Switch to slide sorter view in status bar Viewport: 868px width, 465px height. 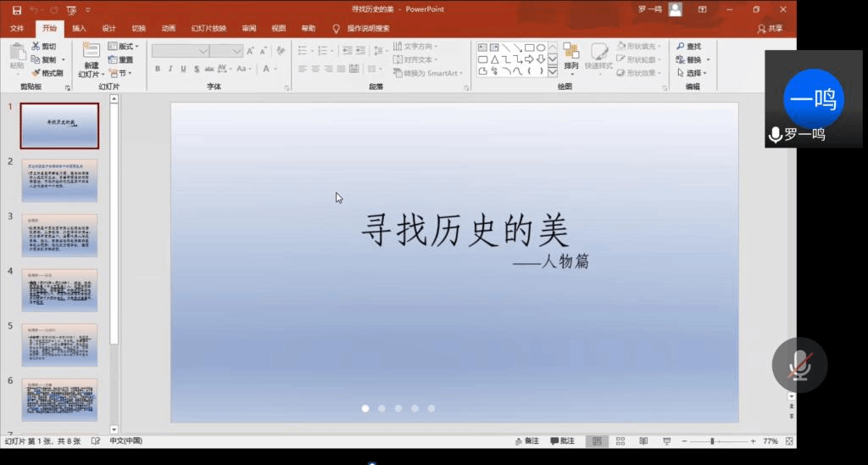point(620,441)
